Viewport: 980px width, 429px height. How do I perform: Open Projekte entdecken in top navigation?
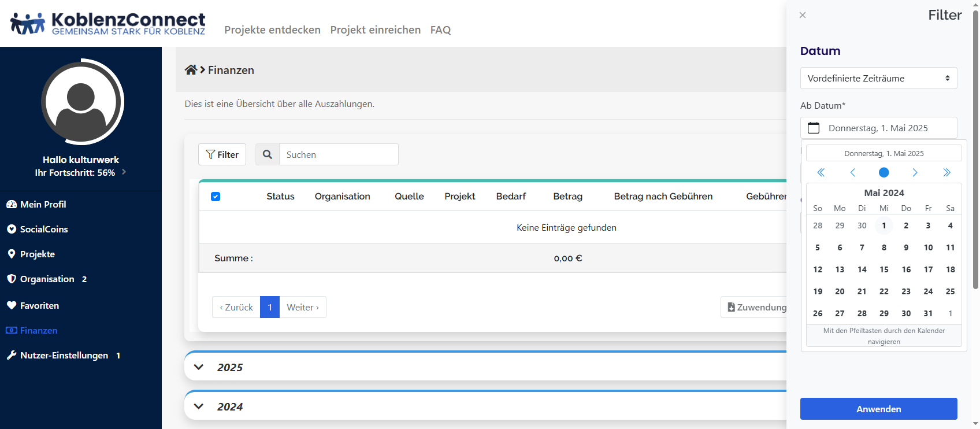272,29
